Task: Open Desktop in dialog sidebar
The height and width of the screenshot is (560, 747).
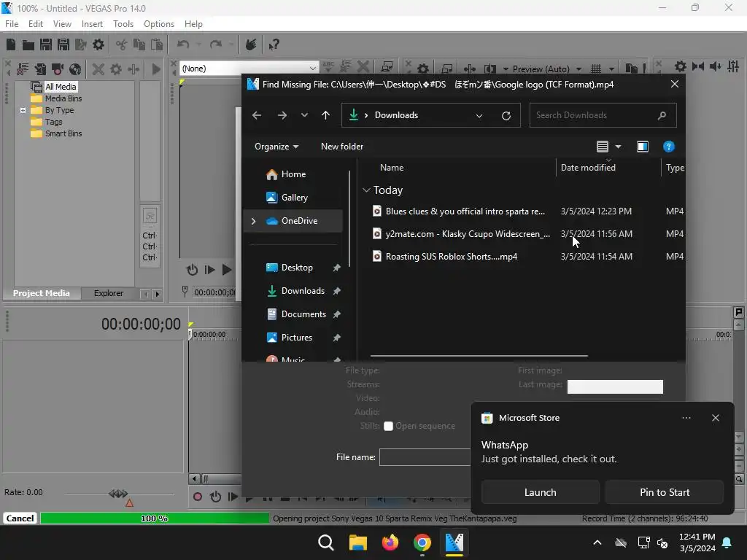Action: (x=298, y=268)
